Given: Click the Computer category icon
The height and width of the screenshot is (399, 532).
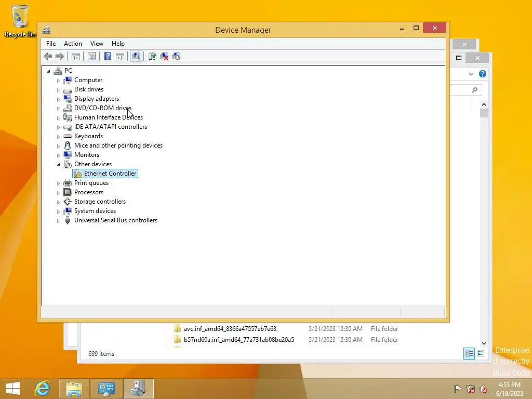Looking at the screenshot, I should (x=68, y=79).
